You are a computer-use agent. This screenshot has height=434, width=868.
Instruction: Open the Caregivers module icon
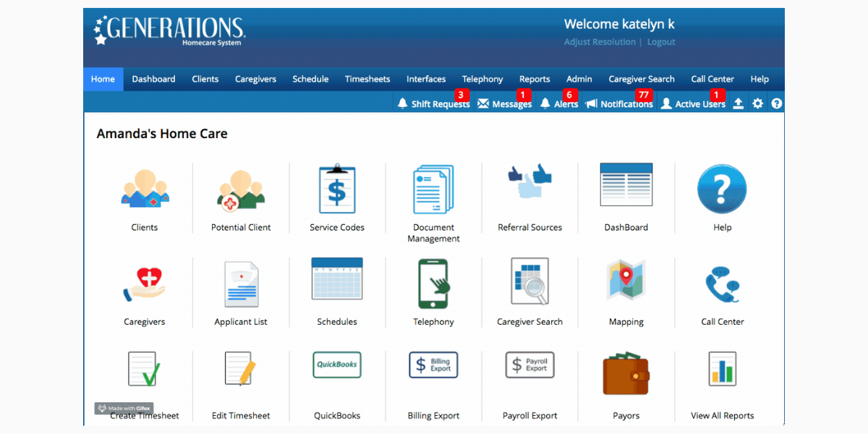pyautogui.click(x=144, y=282)
